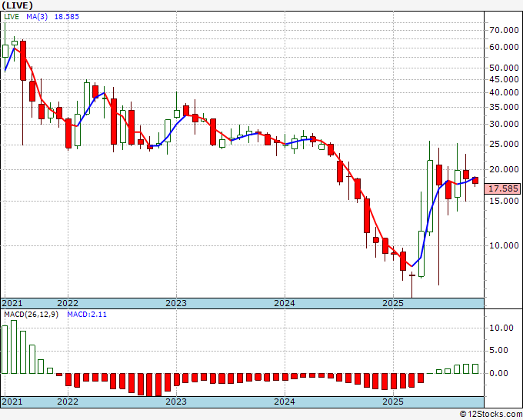This screenshot has width=523, height=420.
Task: Click the 35.000 price axis label
Action: point(504,108)
